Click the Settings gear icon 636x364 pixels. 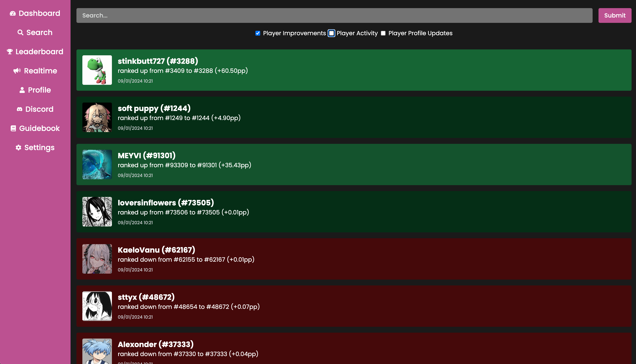(18, 148)
